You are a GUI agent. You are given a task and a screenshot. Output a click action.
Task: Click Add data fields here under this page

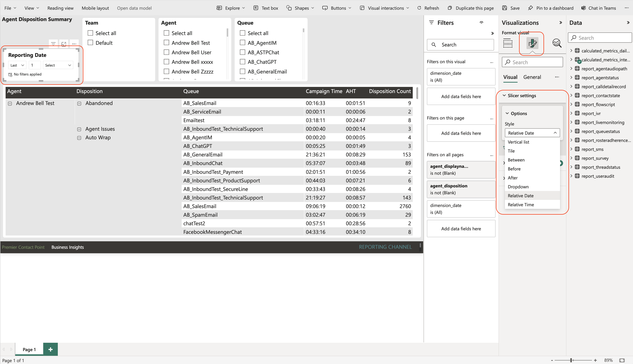coord(461,133)
